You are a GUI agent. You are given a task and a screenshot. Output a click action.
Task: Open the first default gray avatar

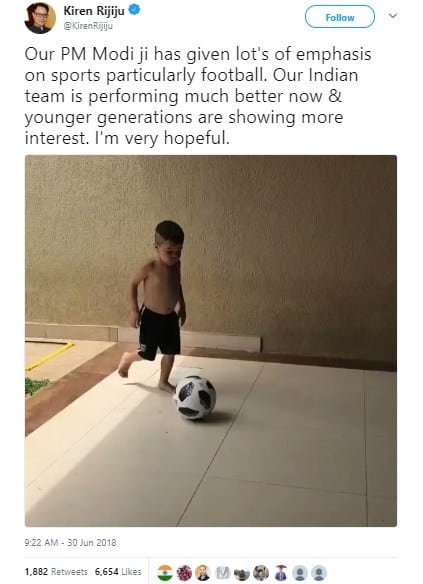point(300,572)
